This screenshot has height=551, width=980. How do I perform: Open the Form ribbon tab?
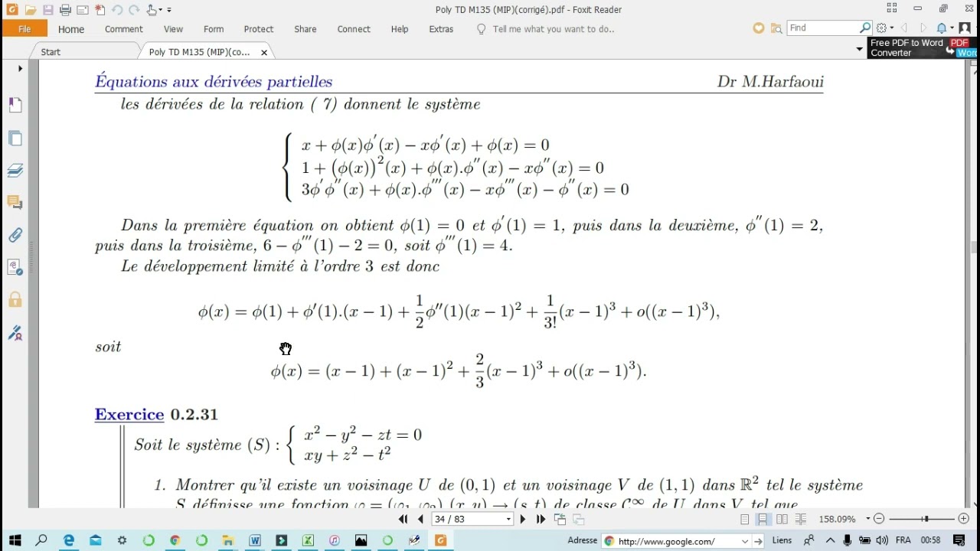[x=214, y=29]
